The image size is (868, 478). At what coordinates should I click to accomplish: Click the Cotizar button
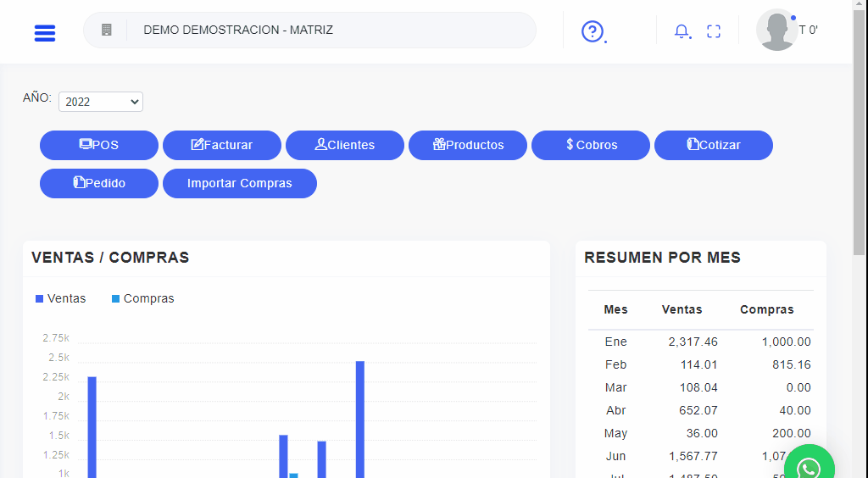pos(714,145)
